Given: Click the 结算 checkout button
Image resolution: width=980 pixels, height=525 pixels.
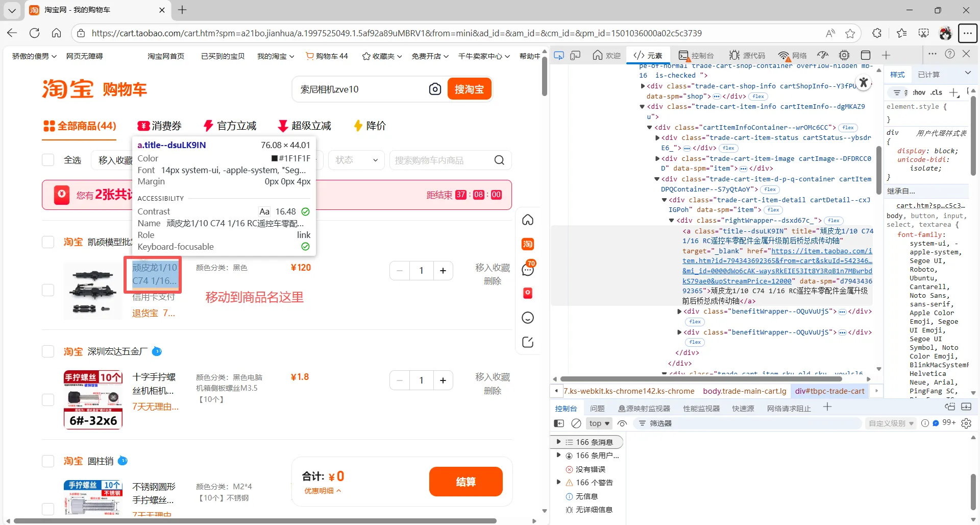Looking at the screenshot, I should [x=465, y=481].
